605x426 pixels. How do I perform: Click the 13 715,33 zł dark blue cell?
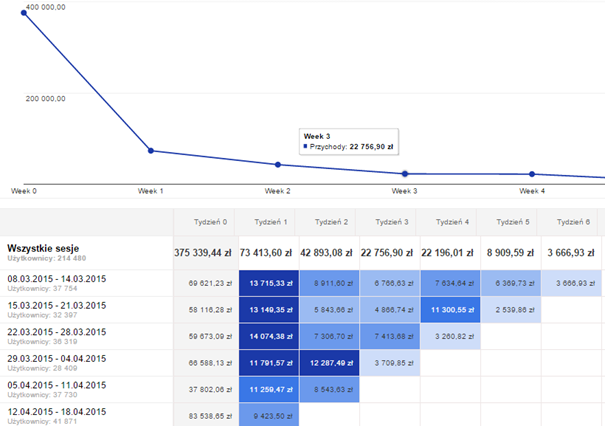(268, 284)
